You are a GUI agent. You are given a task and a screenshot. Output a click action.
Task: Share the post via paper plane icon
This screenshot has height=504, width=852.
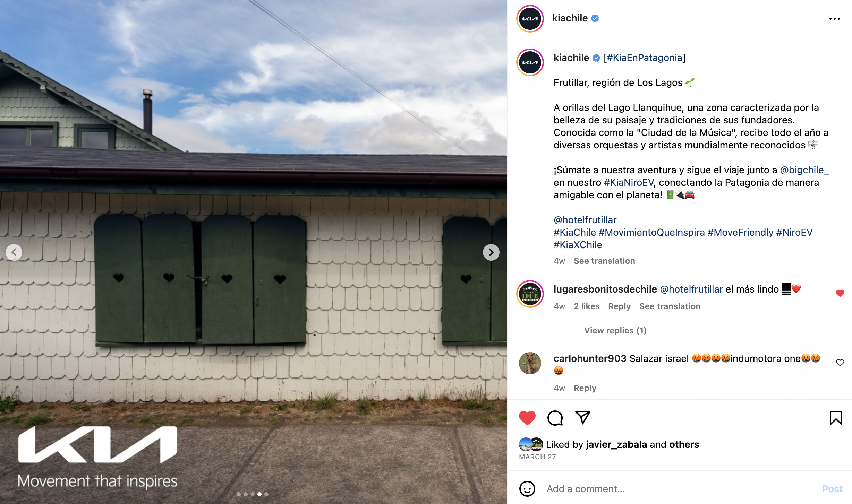click(582, 418)
